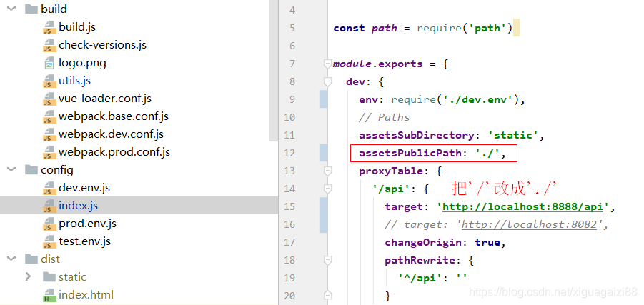The height and width of the screenshot is (305, 644).
Task: Click the '// Paths' comment
Action: (x=384, y=117)
